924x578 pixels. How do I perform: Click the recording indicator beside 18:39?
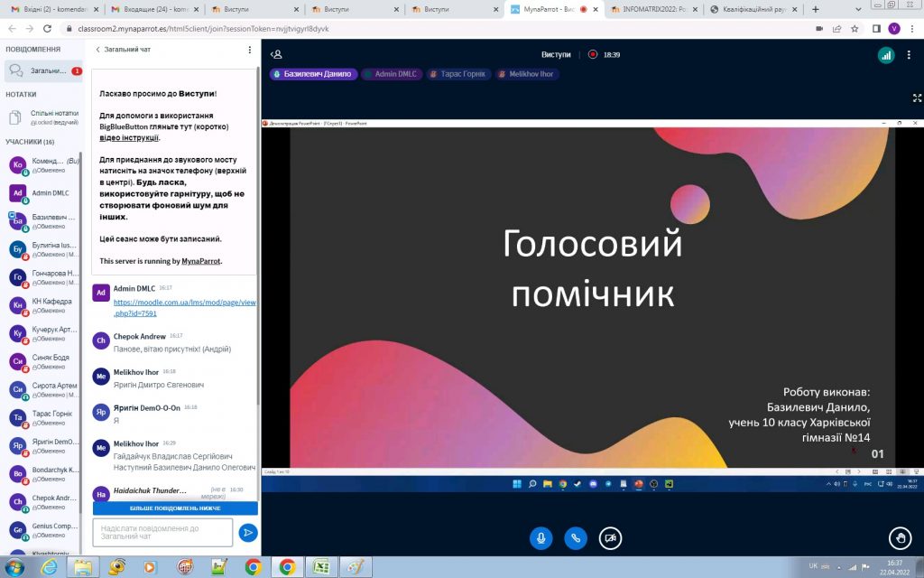point(593,54)
